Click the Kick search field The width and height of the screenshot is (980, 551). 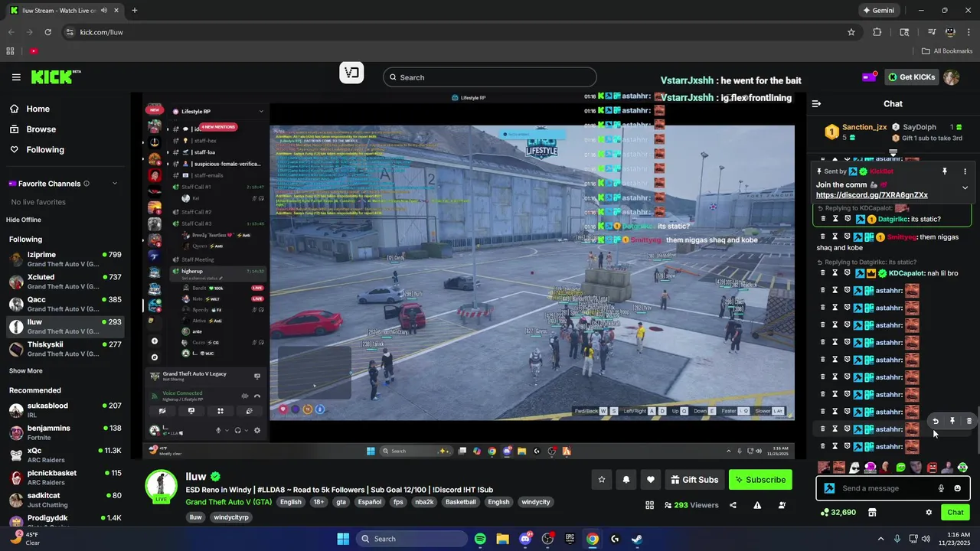(x=490, y=77)
